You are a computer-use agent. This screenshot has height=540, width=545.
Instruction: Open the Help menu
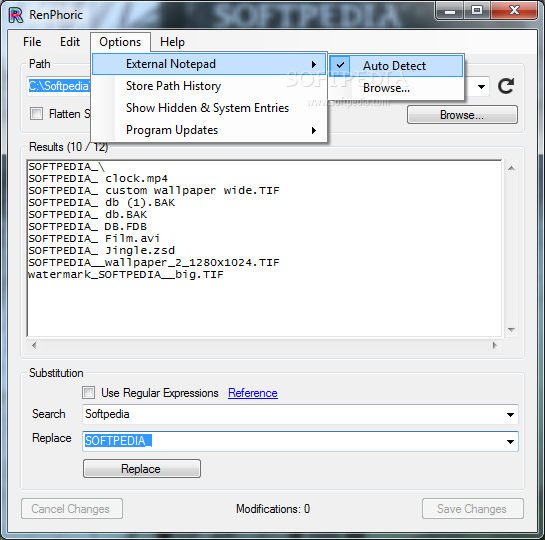click(172, 42)
